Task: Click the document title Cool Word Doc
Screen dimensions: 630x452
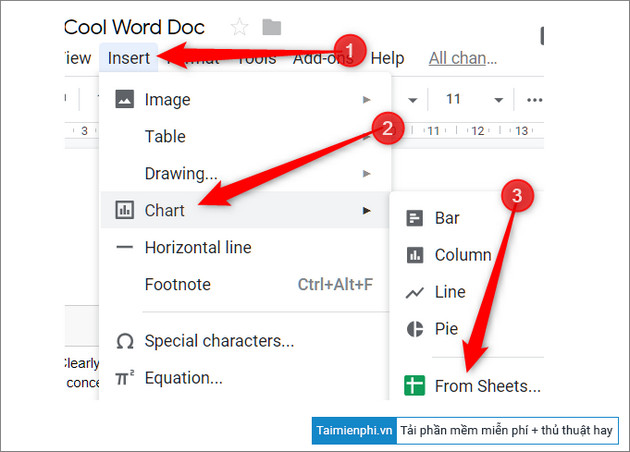Action: [x=134, y=27]
